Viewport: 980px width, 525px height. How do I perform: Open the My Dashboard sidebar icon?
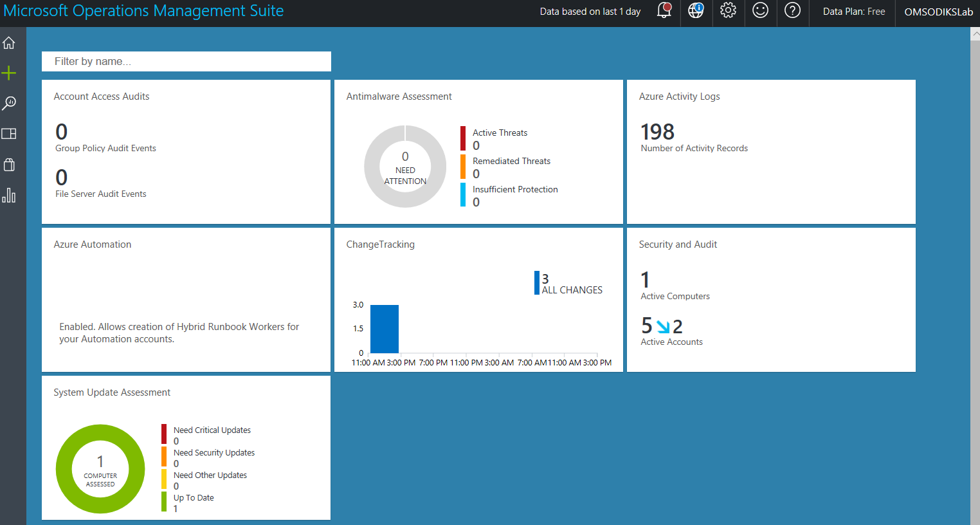pyautogui.click(x=9, y=134)
